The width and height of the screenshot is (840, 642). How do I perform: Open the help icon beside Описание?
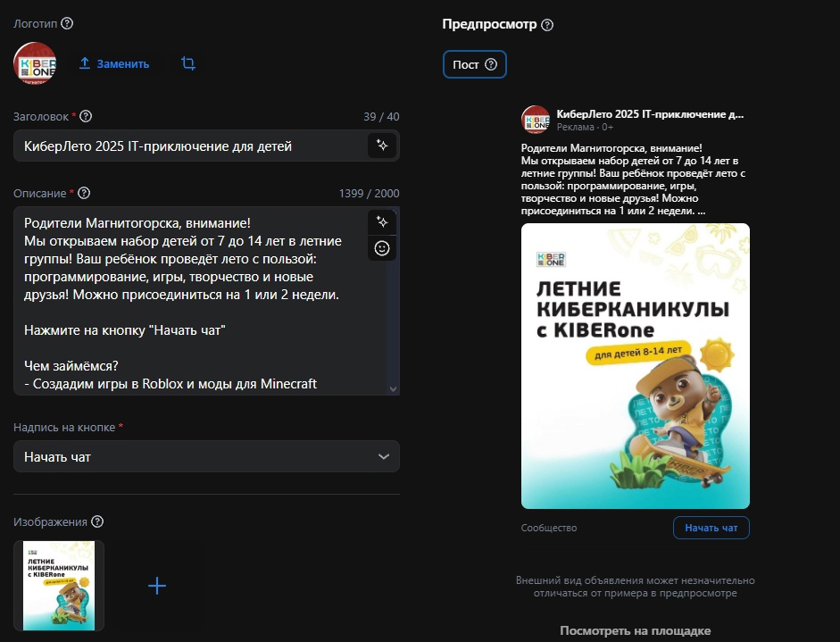pyautogui.click(x=84, y=193)
